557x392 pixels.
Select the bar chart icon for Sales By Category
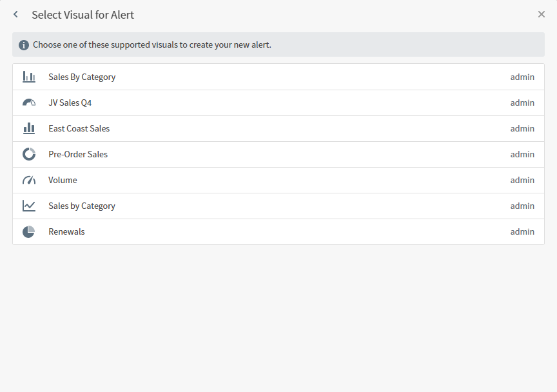(29, 76)
